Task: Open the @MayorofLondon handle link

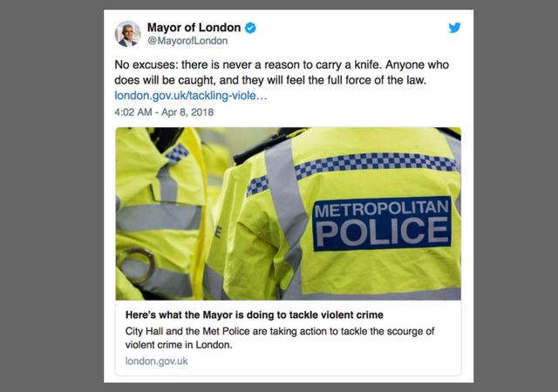Action: pos(187,41)
